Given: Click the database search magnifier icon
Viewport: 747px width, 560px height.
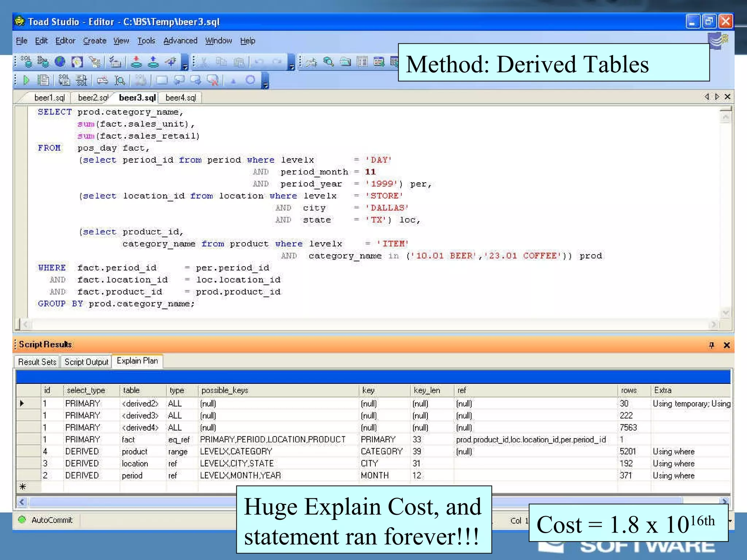Looking at the screenshot, I should (x=329, y=62).
